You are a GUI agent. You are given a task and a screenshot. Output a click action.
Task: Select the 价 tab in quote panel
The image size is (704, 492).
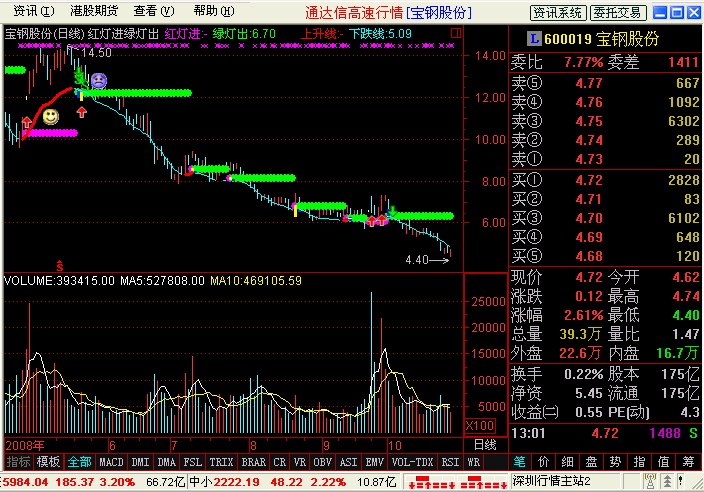[x=544, y=462]
